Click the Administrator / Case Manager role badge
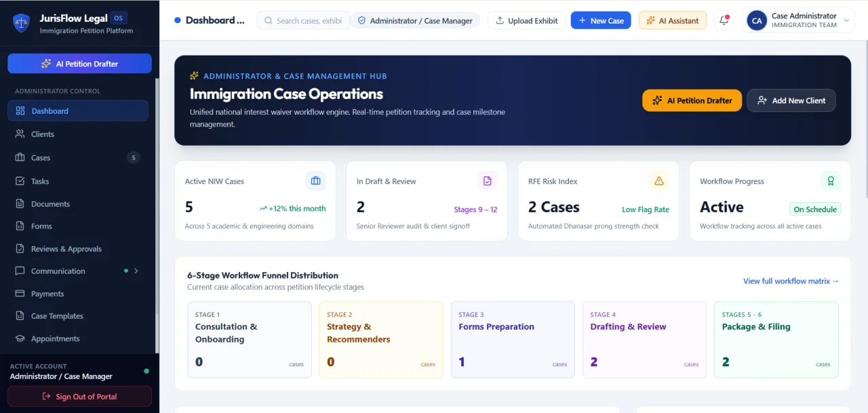 (x=415, y=20)
